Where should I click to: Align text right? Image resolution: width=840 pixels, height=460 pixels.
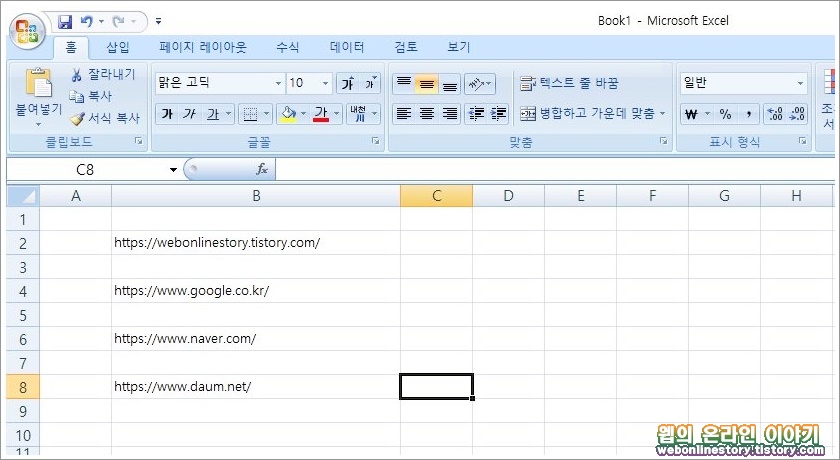[x=449, y=114]
